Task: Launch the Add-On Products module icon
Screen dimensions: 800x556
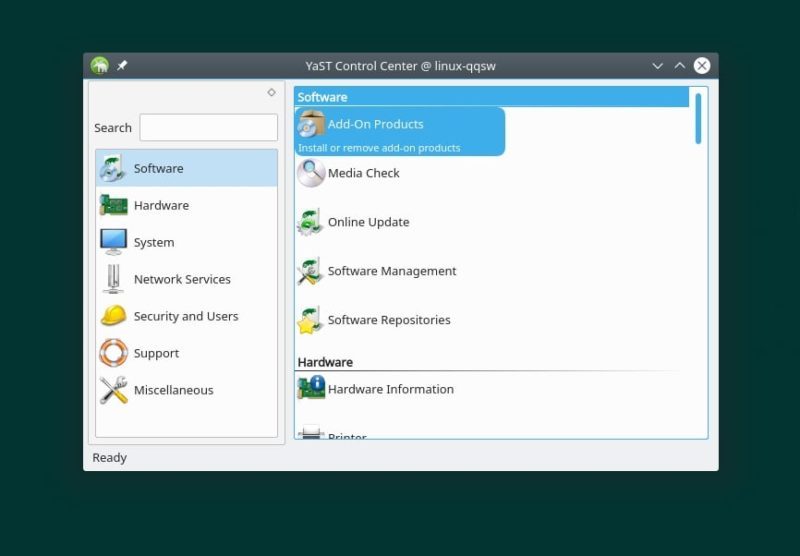Action: click(311, 124)
